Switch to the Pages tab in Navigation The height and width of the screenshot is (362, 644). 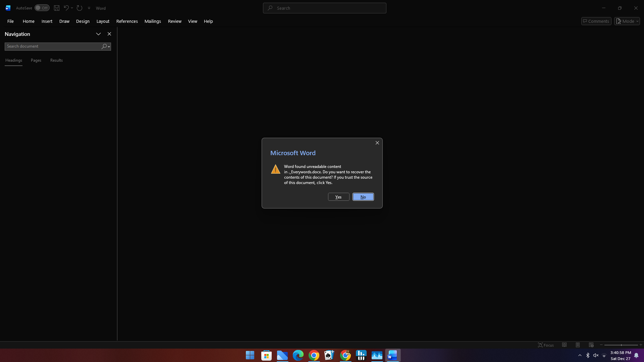pyautogui.click(x=36, y=60)
